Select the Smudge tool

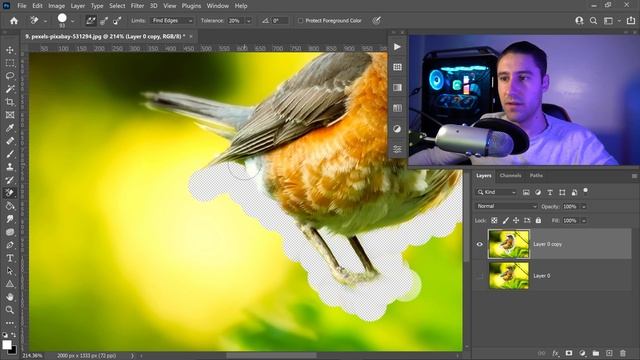[x=10, y=219]
